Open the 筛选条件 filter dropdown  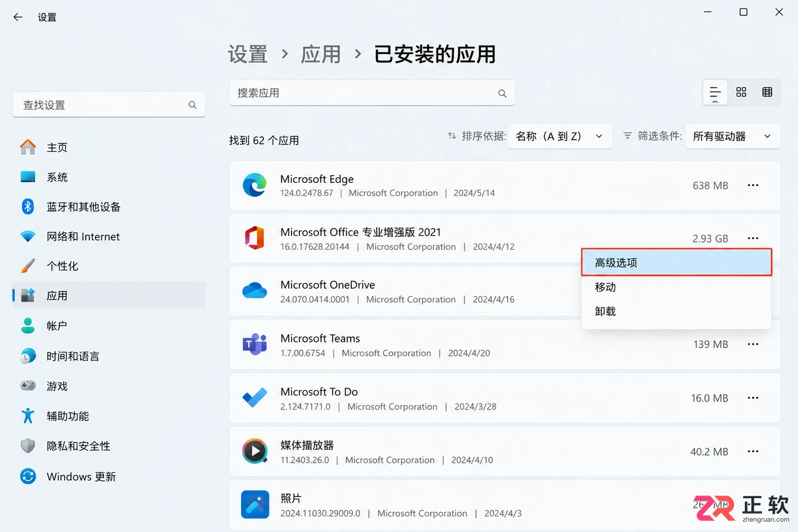click(733, 136)
